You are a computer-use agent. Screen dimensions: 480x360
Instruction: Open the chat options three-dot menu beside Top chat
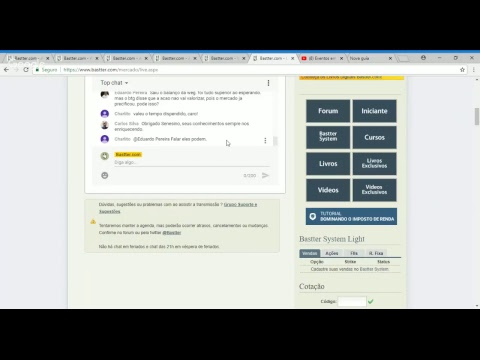(268, 83)
